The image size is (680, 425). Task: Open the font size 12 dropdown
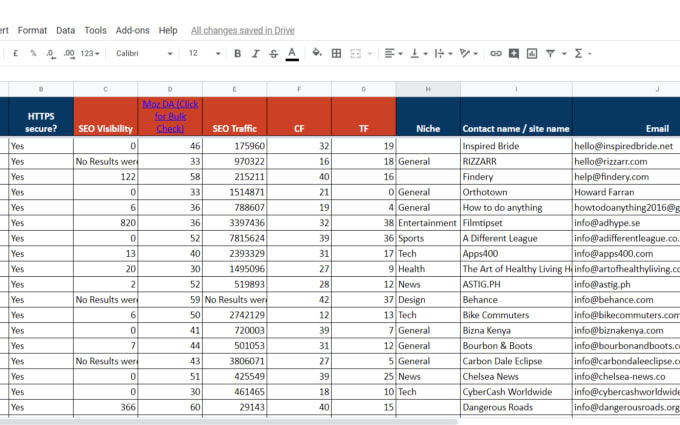pos(205,53)
